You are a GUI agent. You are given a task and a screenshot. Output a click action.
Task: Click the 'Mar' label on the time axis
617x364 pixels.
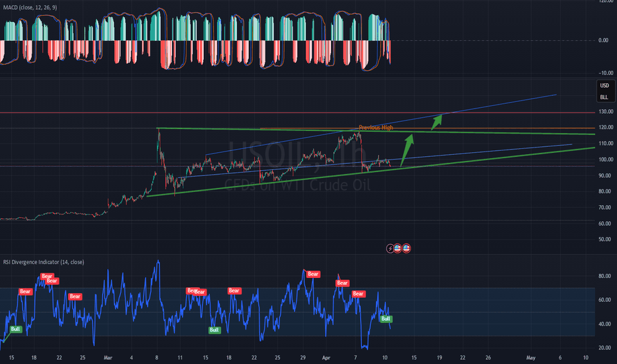click(107, 357)
